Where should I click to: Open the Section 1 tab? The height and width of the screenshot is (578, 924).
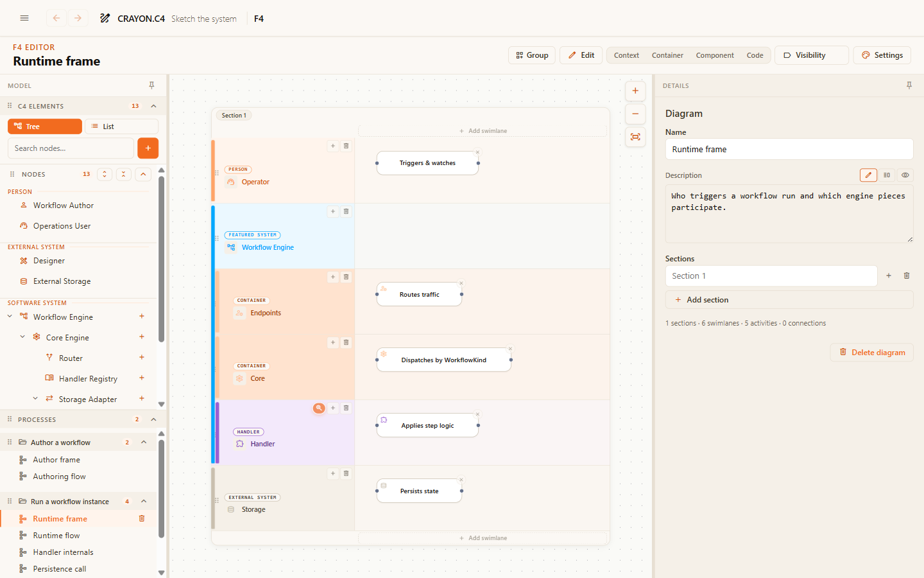coord(234,116)
